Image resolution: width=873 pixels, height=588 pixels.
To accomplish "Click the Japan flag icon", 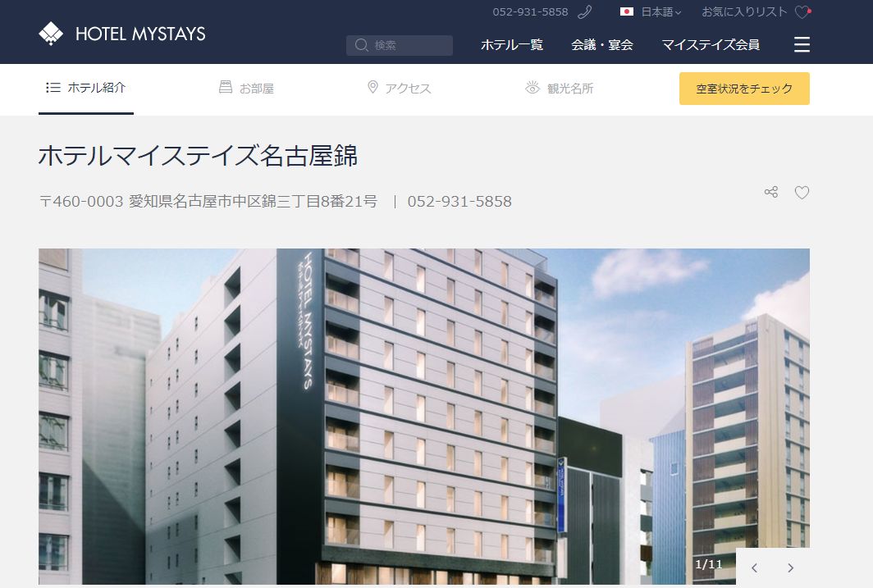I will 627,11.
